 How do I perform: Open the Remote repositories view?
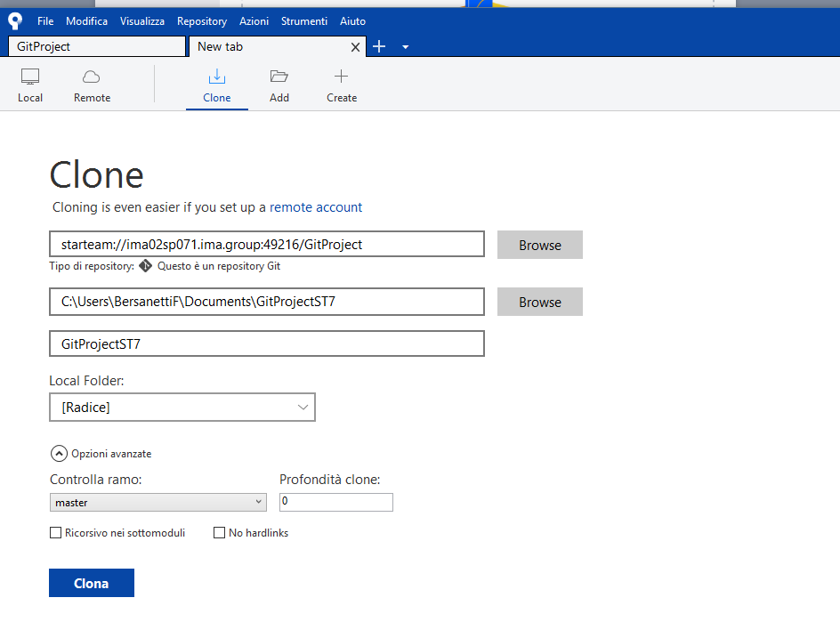click(93, 85)
